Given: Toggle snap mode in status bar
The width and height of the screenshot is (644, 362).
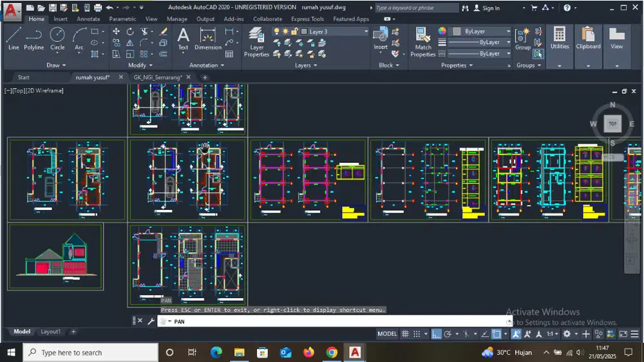Looking at the screenshot, I should tap(417, 334).
